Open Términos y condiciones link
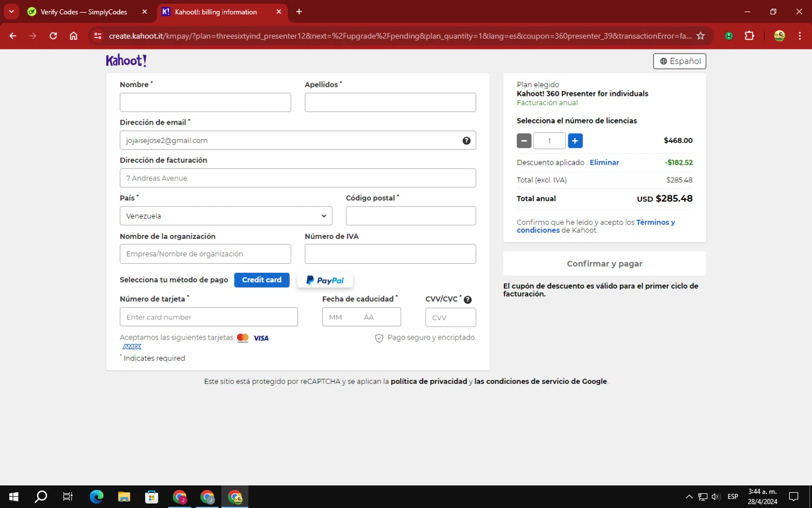Screen dimensions: 812x508 coord(596,226)
